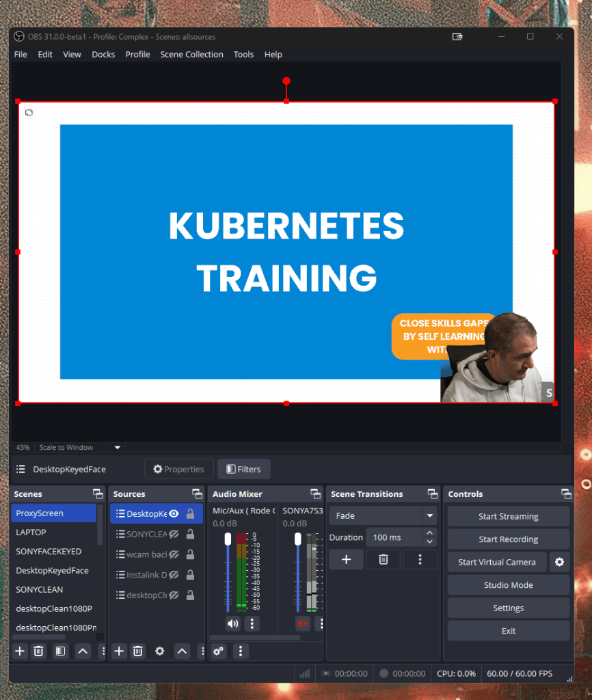The image size is (592, 700).
Task: Click the network signal status bar icon
Action: point(304,673)
